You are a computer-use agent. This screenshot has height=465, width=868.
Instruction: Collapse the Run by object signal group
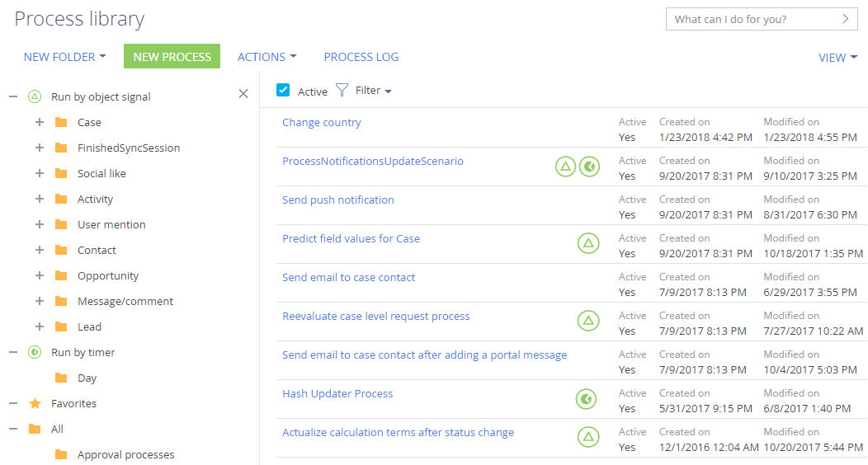pos(13,96)
